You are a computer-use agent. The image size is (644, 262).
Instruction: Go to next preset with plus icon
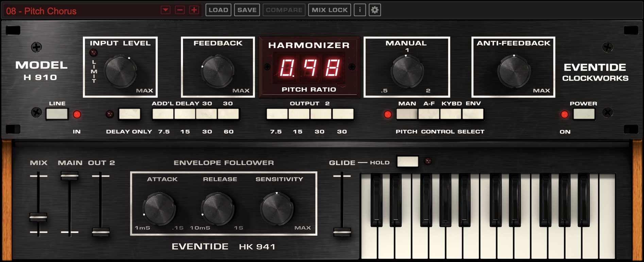point(194,10)
